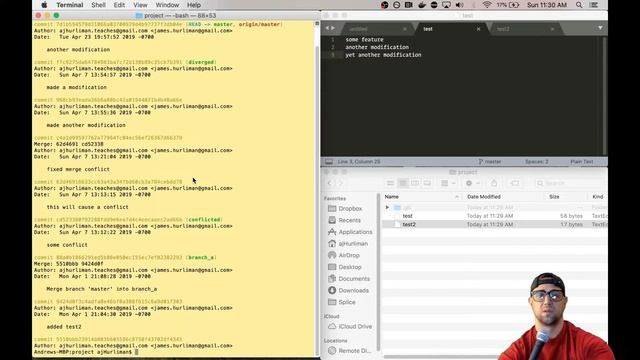Open the Terminal app menu
The image size is (640, 360).
(70, 5)
